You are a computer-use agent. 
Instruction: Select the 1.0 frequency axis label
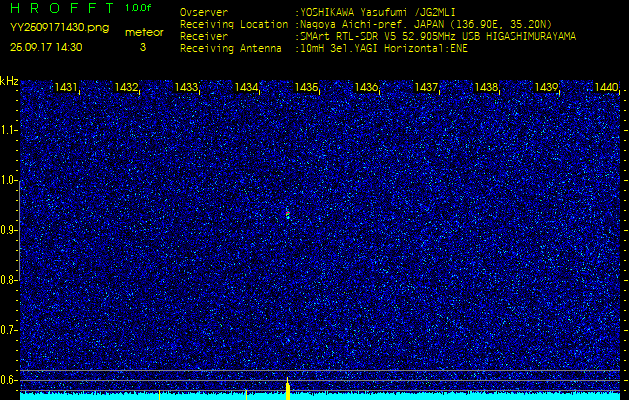[9, 180]
